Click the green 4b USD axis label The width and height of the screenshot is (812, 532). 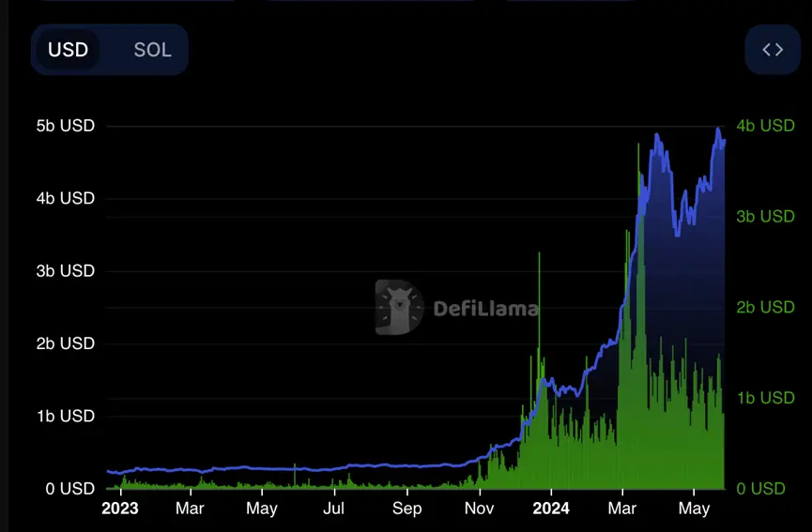pos(765,126)
